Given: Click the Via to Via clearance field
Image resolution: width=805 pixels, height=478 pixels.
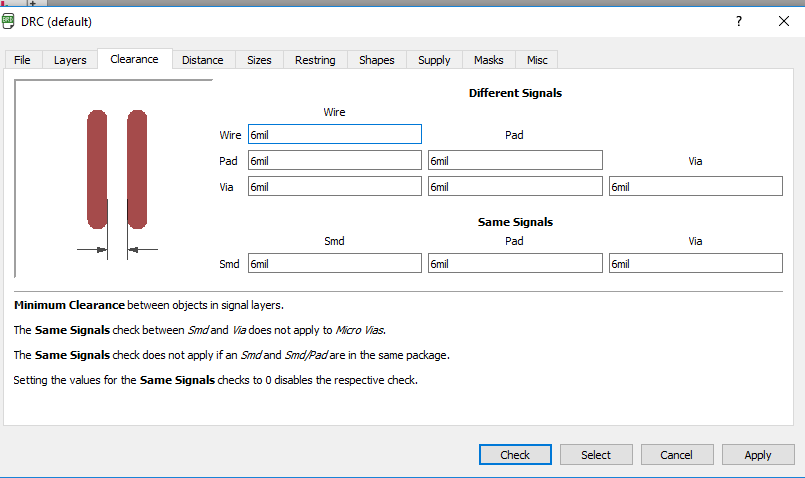Looking at the screenshot, I should click(x=695, y=186).
